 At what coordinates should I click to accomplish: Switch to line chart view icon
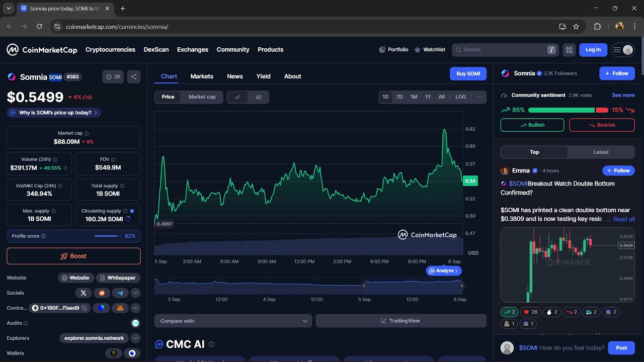coord(237,97)
